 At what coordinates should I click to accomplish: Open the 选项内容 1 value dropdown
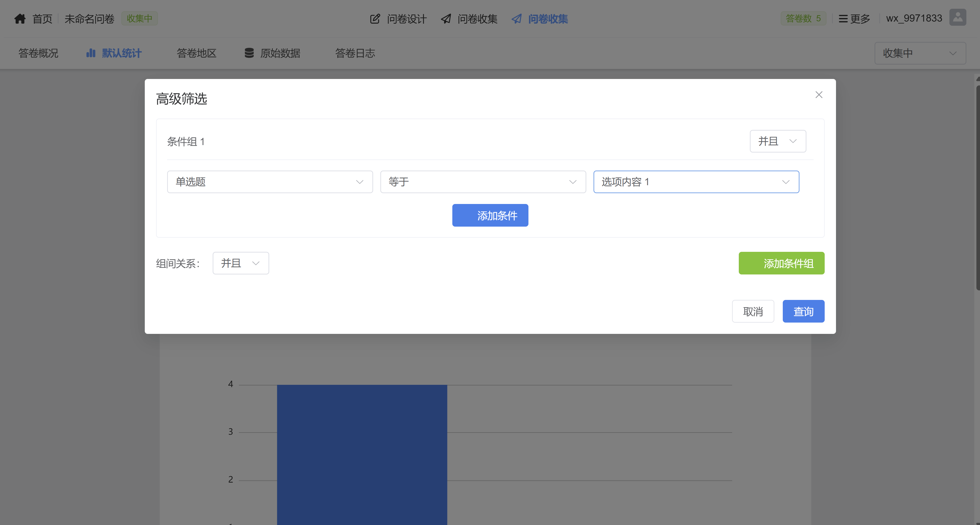[696, 182]
